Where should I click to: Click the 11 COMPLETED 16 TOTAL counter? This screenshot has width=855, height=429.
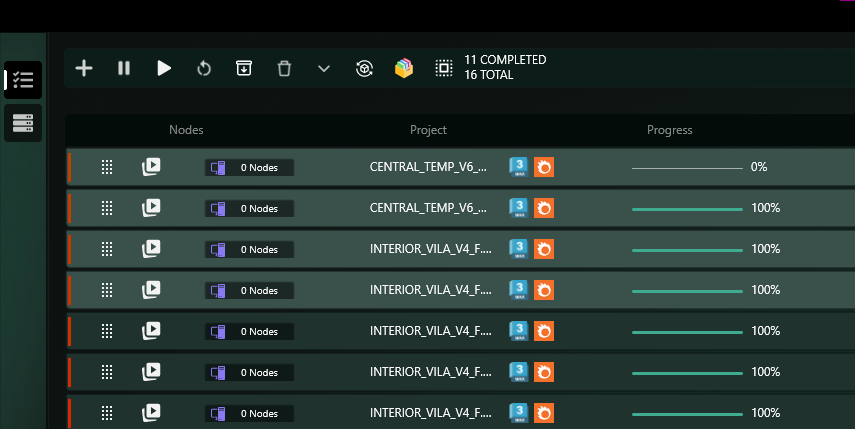click(505, 67)
